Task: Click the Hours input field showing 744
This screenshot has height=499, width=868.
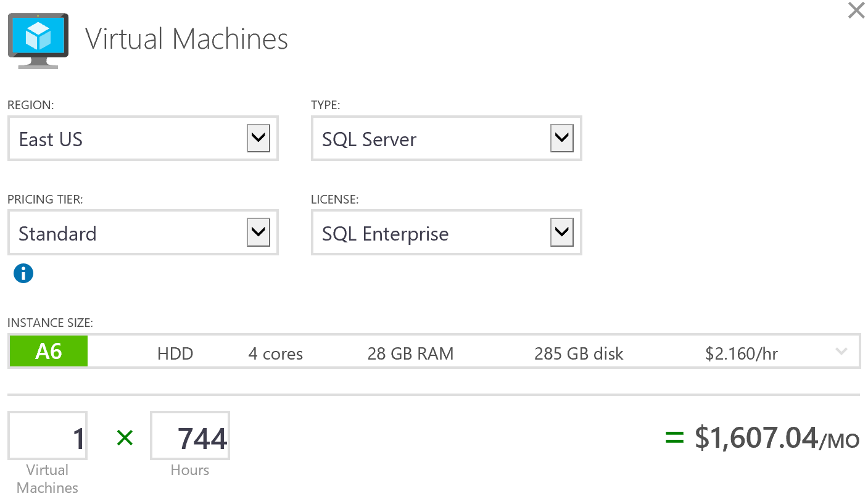Action: 190,435
